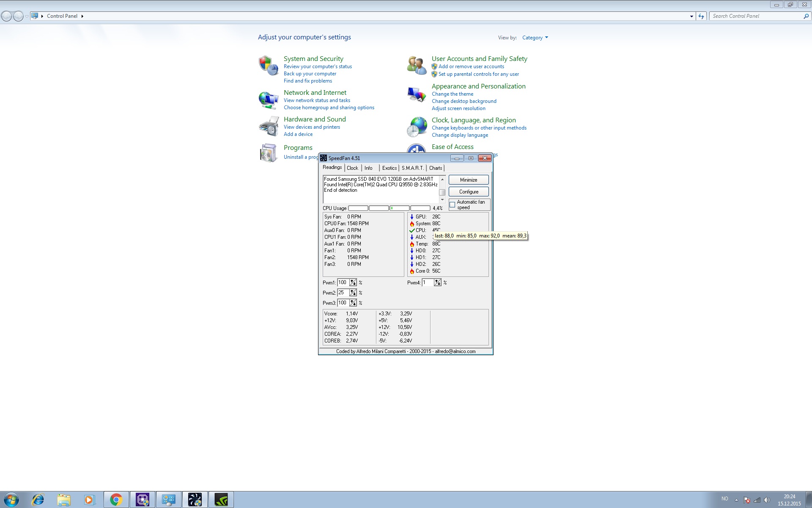Image resolution: width=812 pixels, height=508 pixels.
Task: Open Appearance and Personalization icon
Action: click(x=417, y=94)
